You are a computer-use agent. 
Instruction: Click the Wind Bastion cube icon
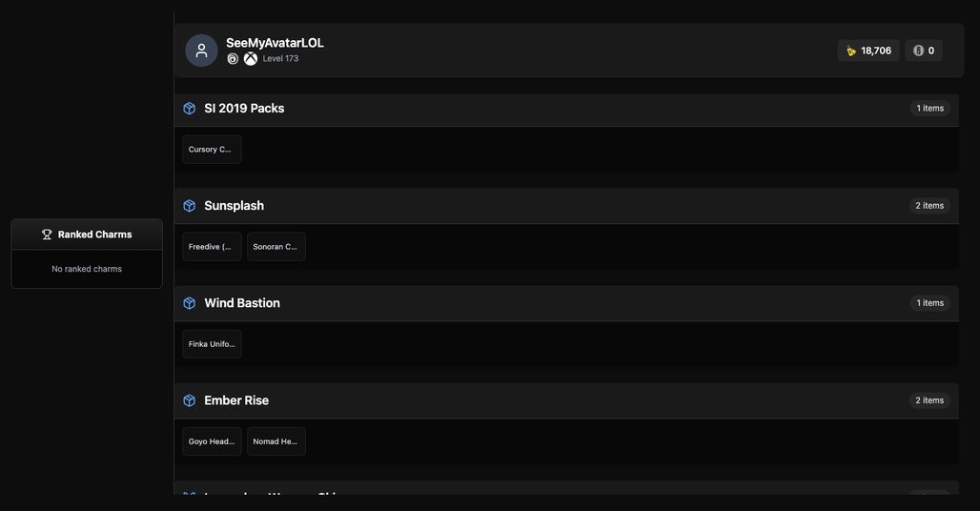(x=190, y=303)
